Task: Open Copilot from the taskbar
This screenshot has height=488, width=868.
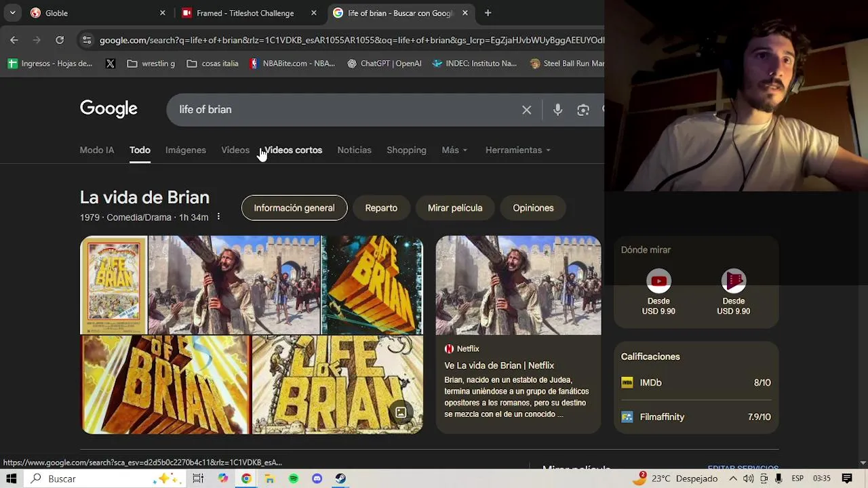Action: 223,479
